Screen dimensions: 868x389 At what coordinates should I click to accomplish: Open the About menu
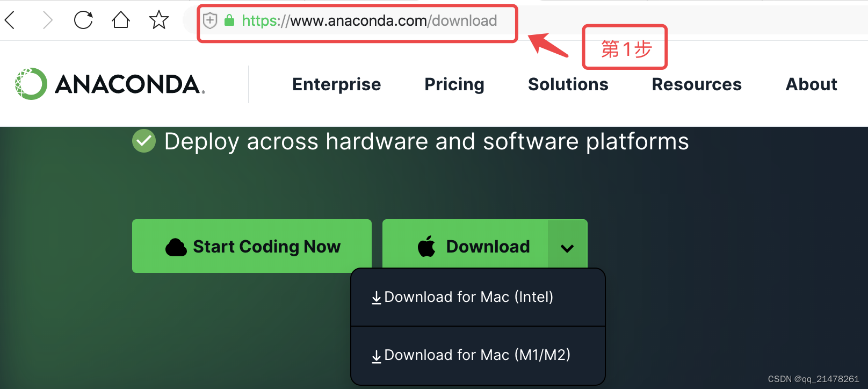tap(812, 84)
